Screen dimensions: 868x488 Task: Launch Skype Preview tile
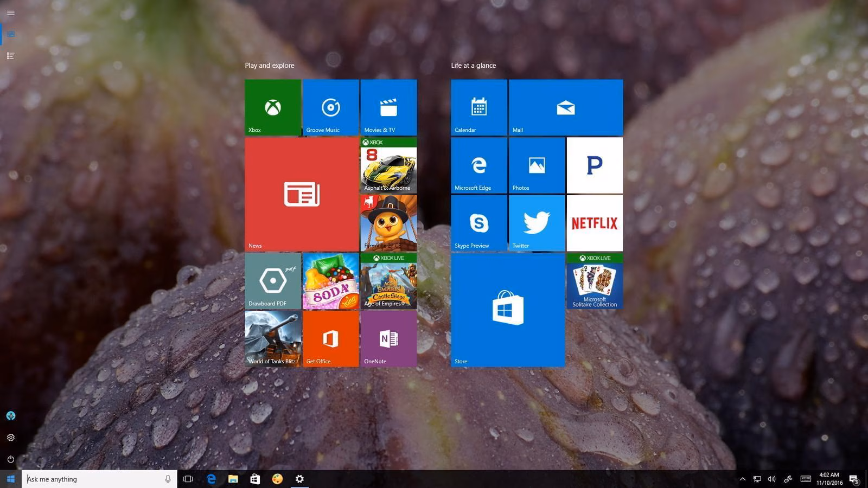pyautogui.click(x=479, y=223)
